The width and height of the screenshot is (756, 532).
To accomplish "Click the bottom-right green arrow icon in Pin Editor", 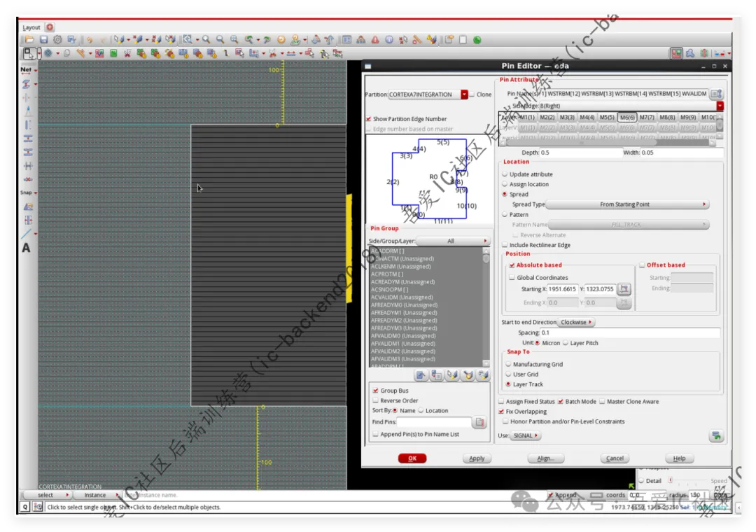I will (x=717, y=435).
